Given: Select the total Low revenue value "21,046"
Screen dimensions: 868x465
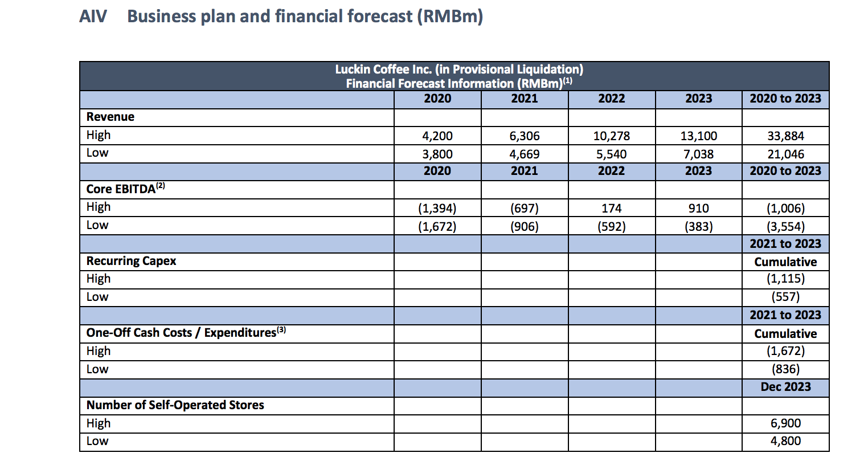Looking at the screenshot, I should (786, 154).
